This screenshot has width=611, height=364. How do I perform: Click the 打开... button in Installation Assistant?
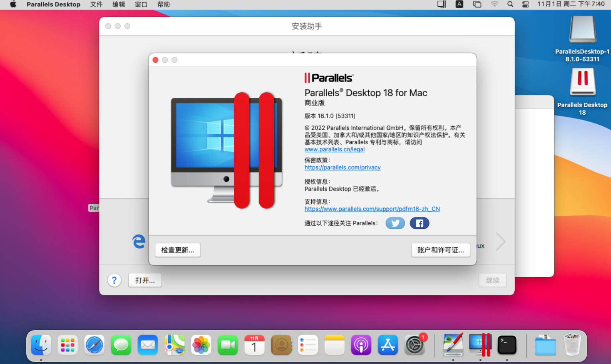point(145,280)
